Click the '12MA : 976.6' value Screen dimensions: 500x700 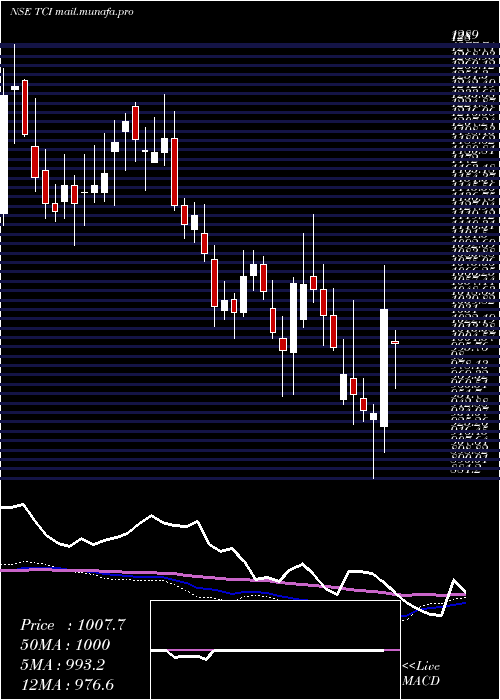69,685
